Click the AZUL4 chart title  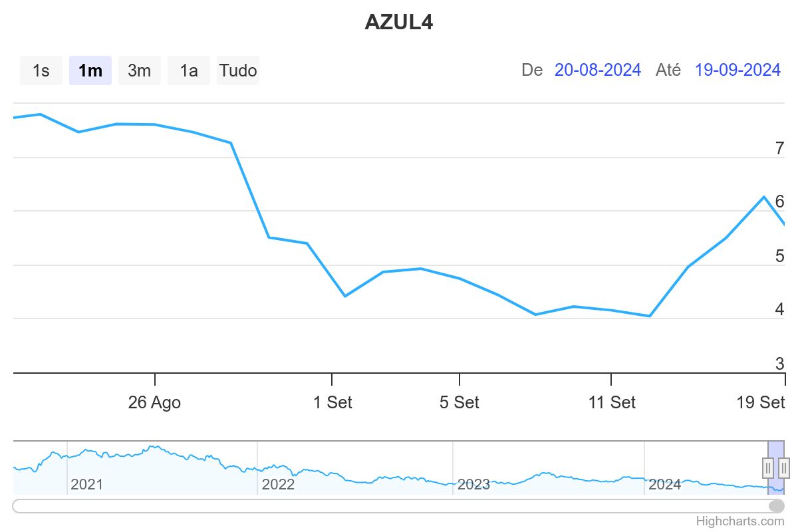pos(399,22)
